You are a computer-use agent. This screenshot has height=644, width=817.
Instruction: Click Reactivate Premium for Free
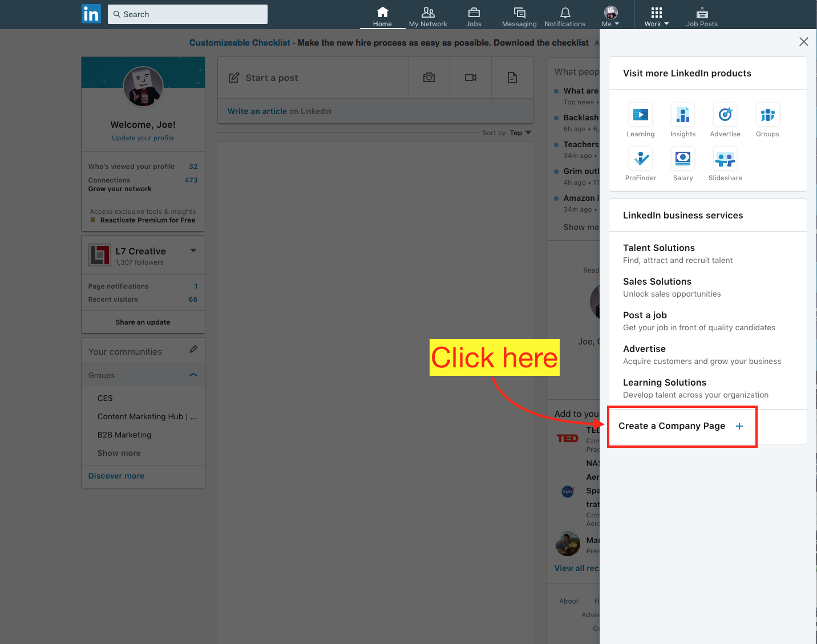[147, 220]
